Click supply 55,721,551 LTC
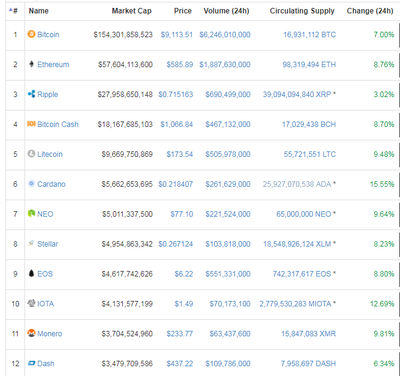The height and width of the screenshot is (376, 400). coord(310,154)
